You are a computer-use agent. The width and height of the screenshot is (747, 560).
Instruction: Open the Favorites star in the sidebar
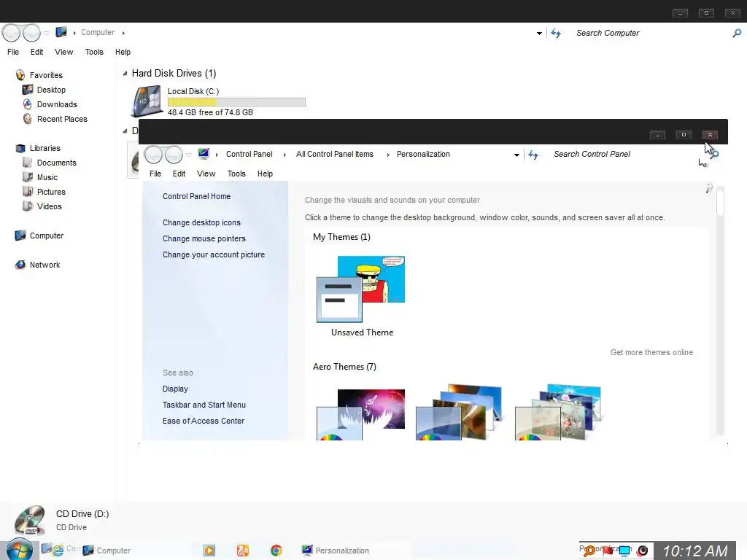tap(20, 75)
